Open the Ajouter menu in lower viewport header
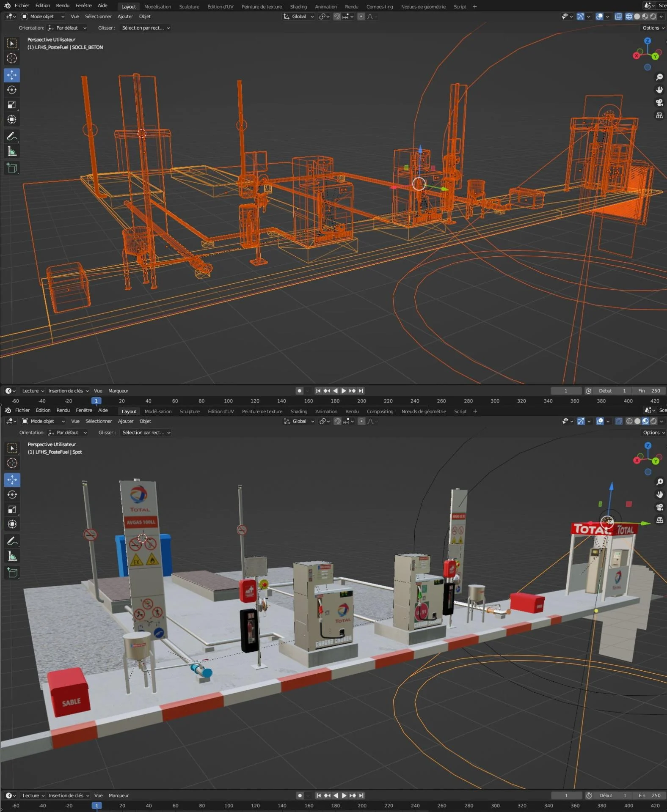Viewport: 667px width, 812px height. pos(126,421)
